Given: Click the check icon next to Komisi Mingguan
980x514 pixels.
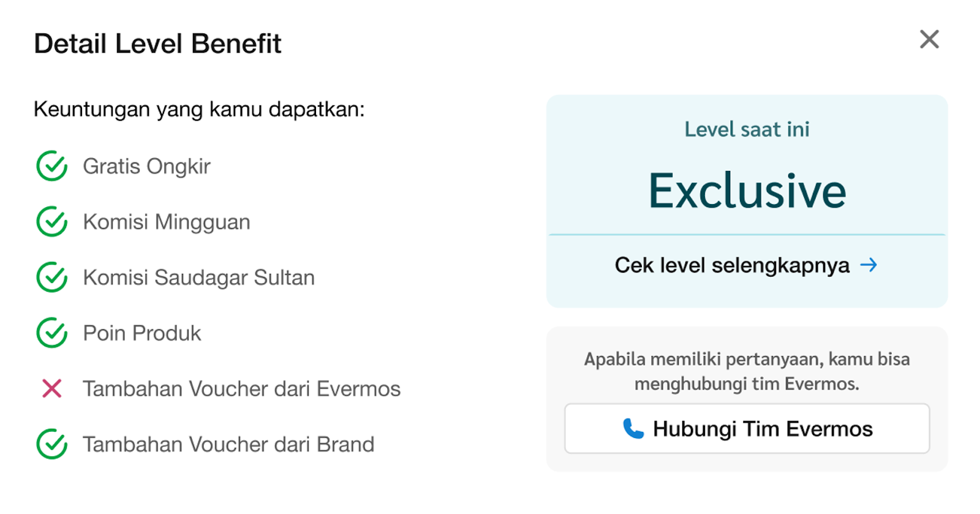Looking at the screenshot, I should (52, 222).
